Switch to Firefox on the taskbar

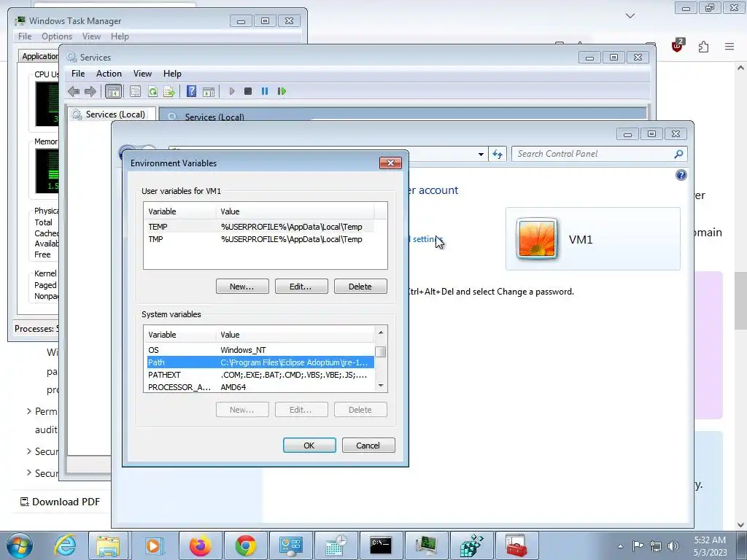(200, 545)
